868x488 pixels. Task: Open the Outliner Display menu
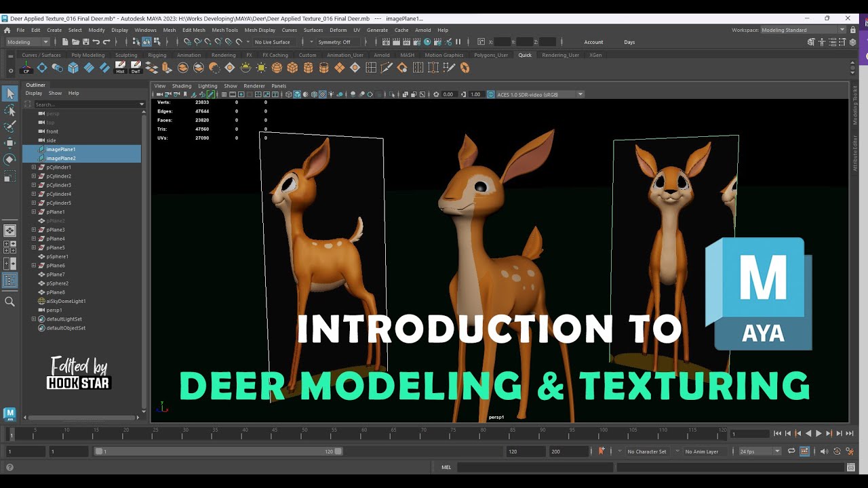click(34, 93)
